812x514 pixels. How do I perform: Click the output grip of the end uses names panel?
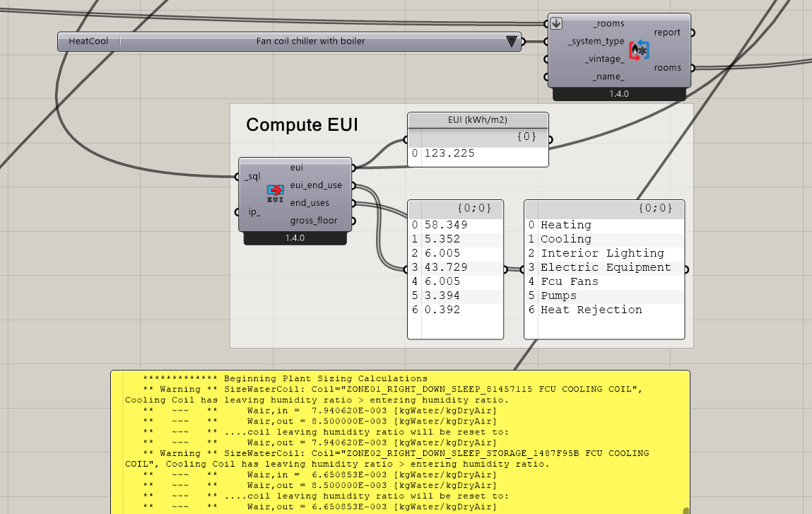[x=686, y=269]
